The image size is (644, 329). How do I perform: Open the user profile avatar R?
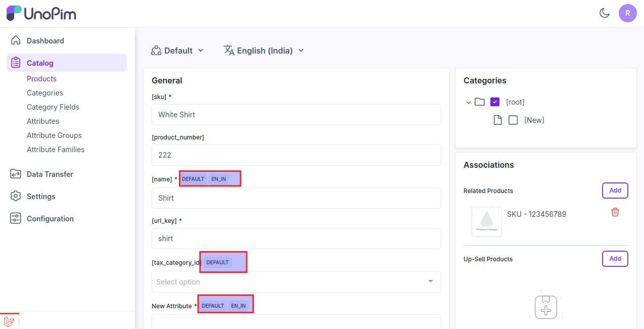click(x=627, y=13)
